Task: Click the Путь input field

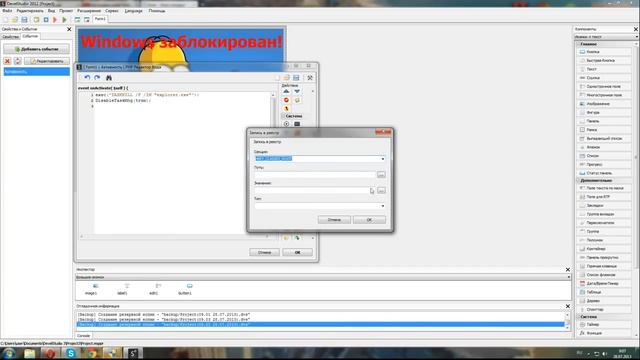Action: pos(315,175)
